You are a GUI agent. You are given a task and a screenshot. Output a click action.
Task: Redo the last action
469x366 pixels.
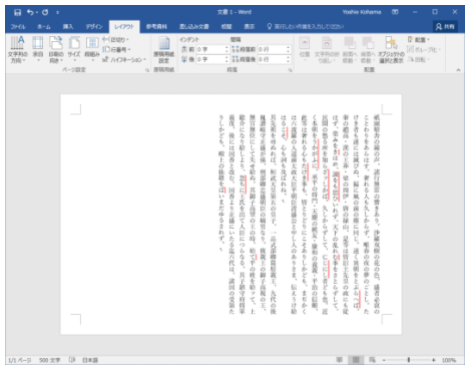tap(45, 12)
